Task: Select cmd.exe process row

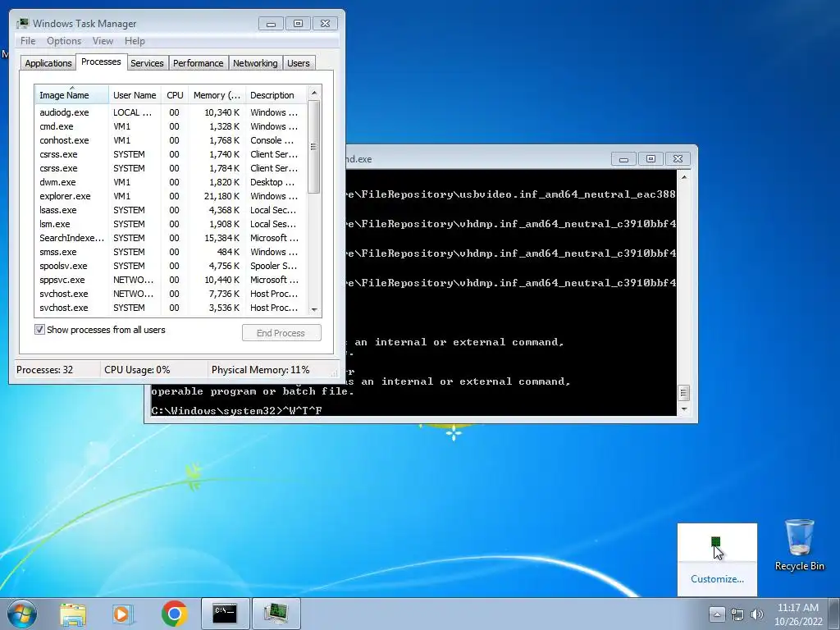Action: (x=171, y=126)
